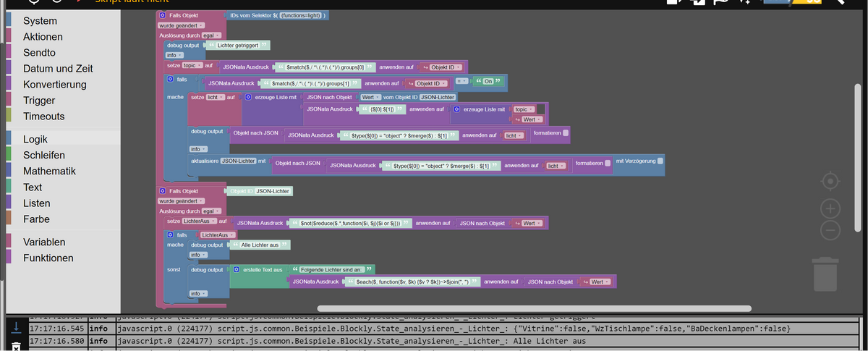This screenshot has width=868, height=351.
Task: Zoom in the Blockly workspace
Action: coord(830,209)
